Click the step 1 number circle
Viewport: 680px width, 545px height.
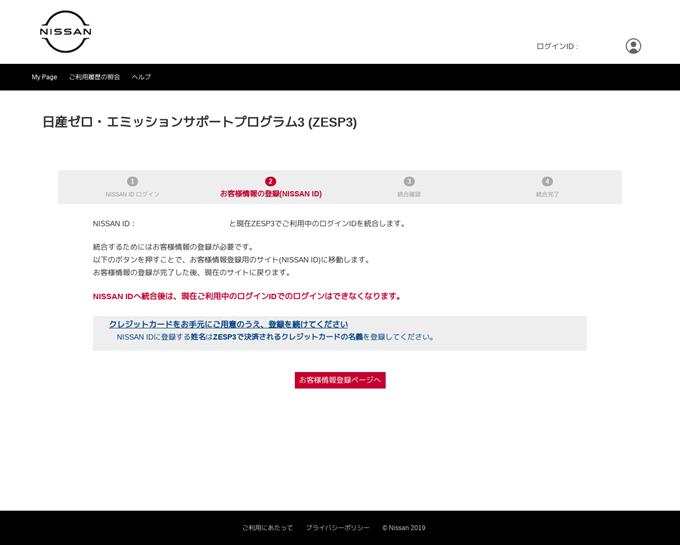point(132,181)
